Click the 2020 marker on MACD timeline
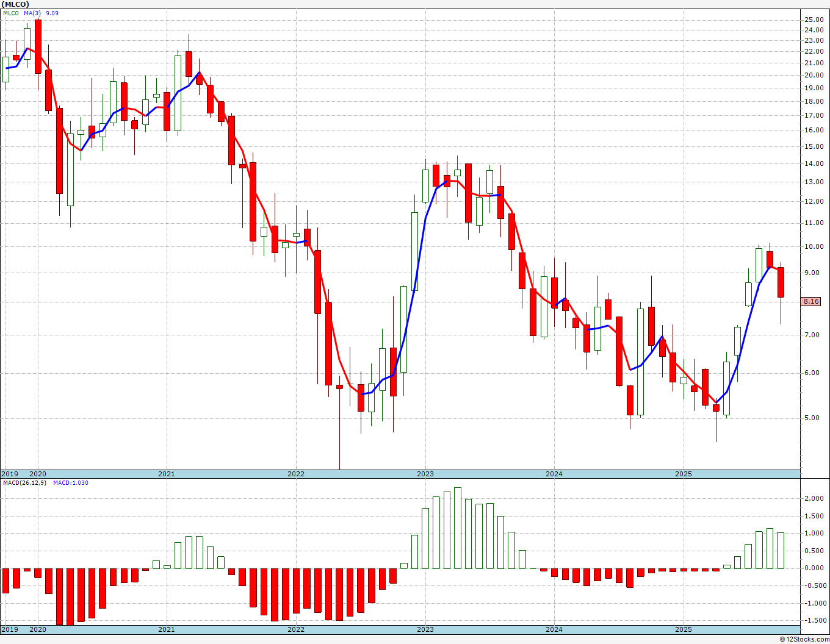The image size is (830, 644). (x=38, y=629)
